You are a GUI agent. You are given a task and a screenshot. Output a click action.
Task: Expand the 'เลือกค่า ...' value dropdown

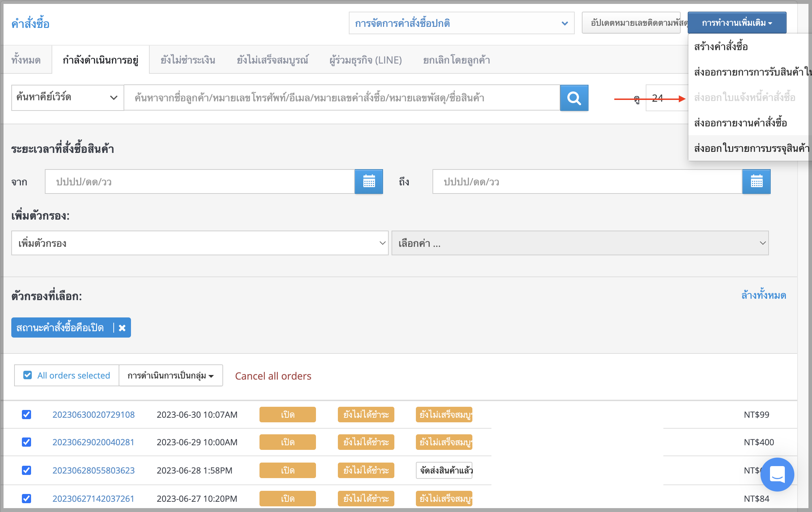pyautogui.click(x=580, y=243)
